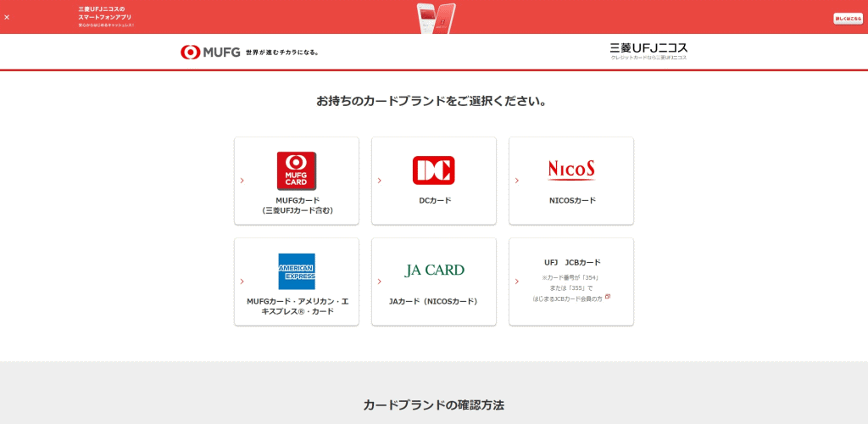Click MUFGカード・アメリカン・エキスプレス label

(x=298, y=307)
